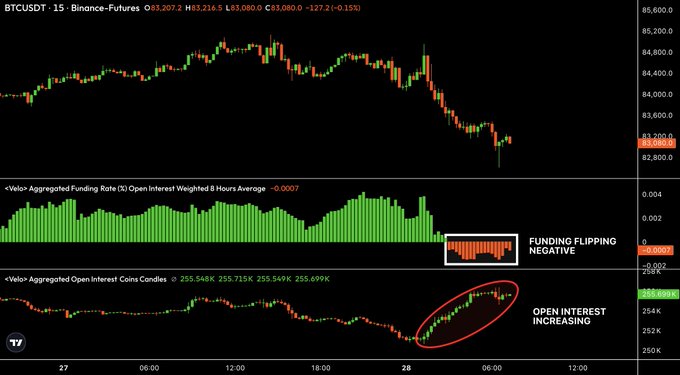
Task: Click the 12:00 label on day 28
Action: (x=577, y=368)
